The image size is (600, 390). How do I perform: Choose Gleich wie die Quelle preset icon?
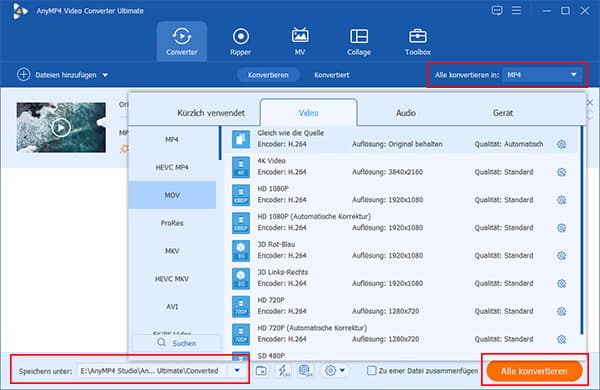pos(241,139)
